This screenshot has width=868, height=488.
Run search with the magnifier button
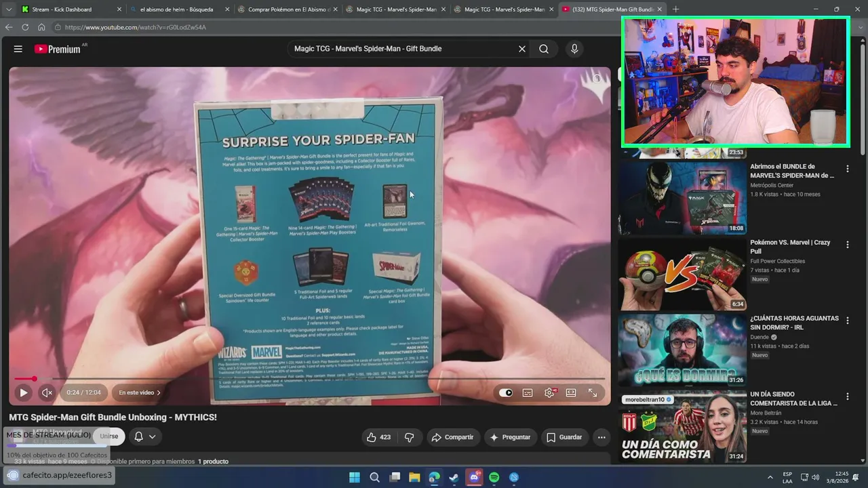544,49
